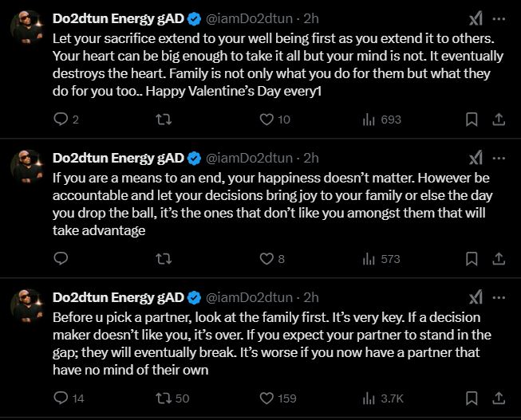521x420 pixels.
Task: Open the 2h timestamp on the third tweet
Action: [311, 296]
